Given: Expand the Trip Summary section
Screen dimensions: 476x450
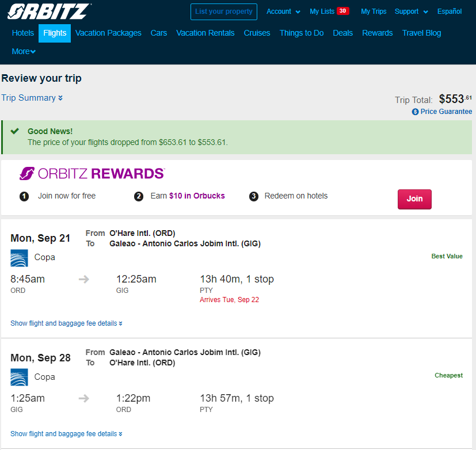Looking at the screenshot, I should [x=32, y=98].
